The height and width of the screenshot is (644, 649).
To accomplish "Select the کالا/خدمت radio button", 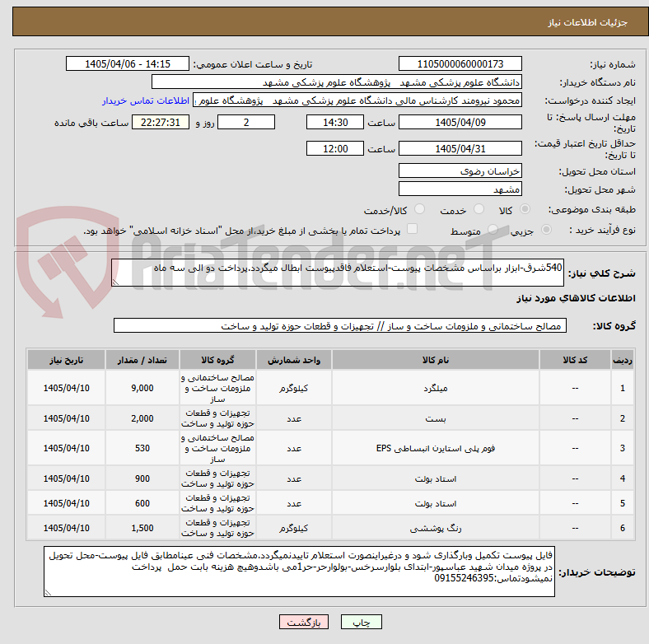I will click(x=420, y=209).
